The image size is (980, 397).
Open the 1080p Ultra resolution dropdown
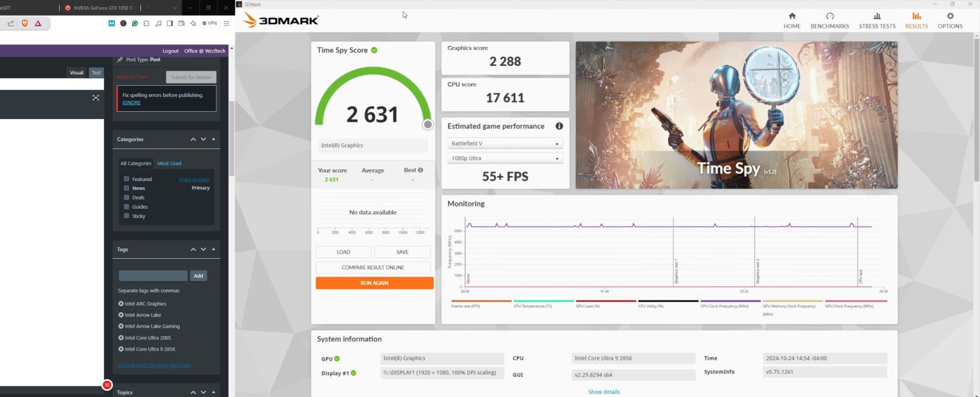point(505,159)
